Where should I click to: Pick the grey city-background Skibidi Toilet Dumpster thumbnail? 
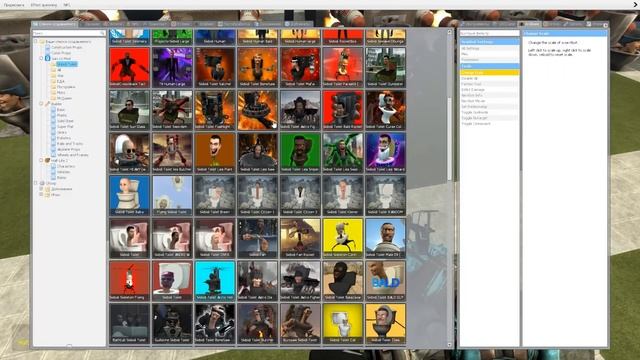385,67
